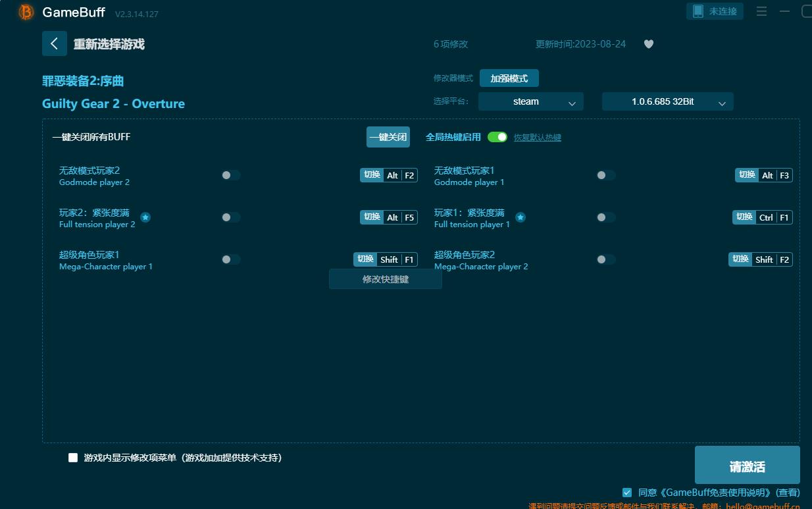Click the 请激活 activate button
Viewport: 812px width, 509px height.
click(748, 465)
